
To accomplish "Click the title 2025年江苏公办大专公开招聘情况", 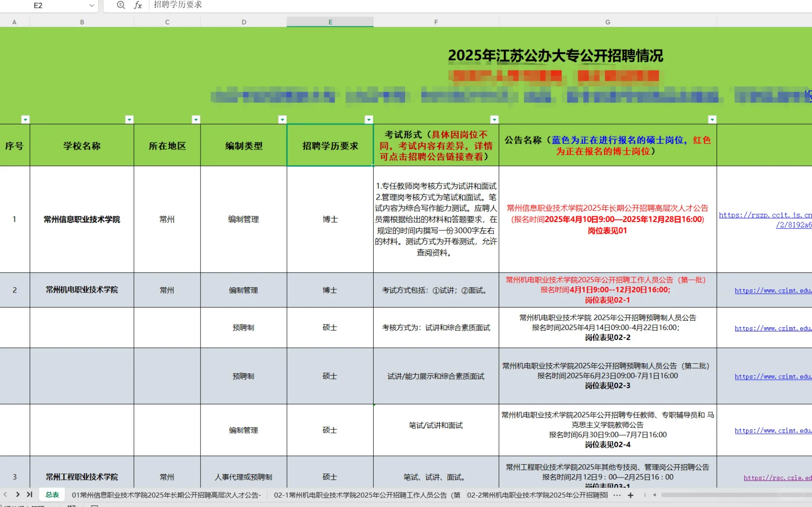I will click(x=555, y=56).
